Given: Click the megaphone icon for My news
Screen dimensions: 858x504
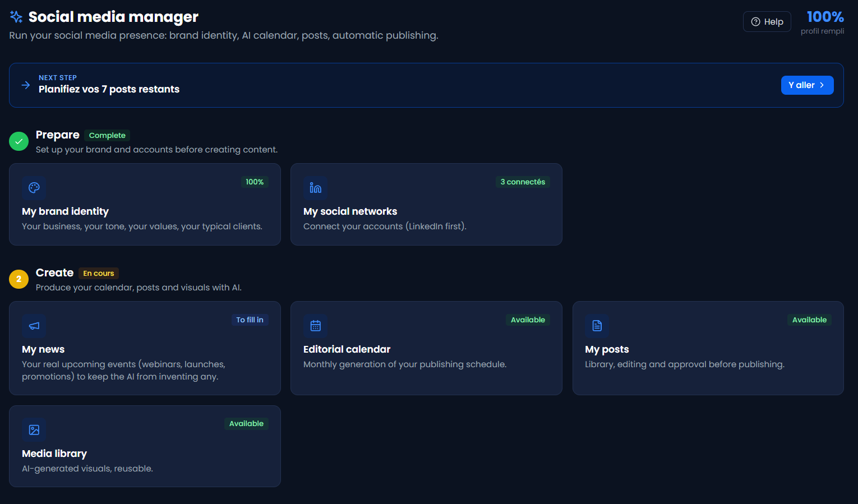Looking at the screenshot, I should tap(34, 326).
